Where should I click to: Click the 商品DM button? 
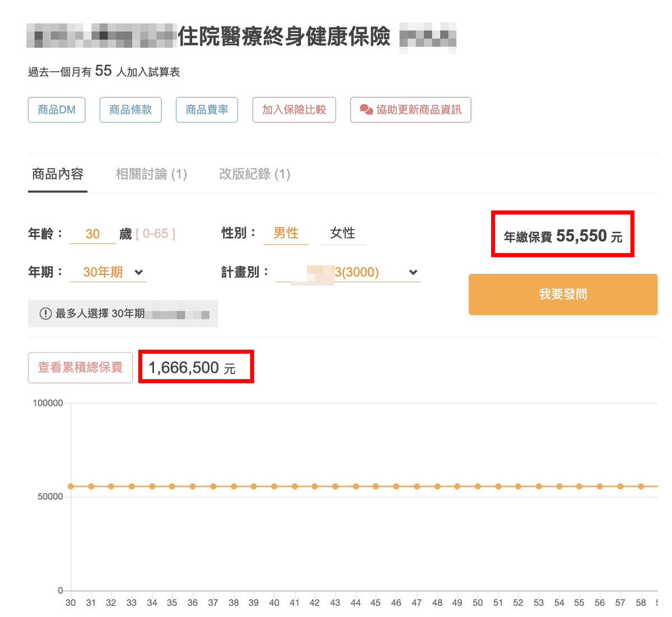(56, 110)
